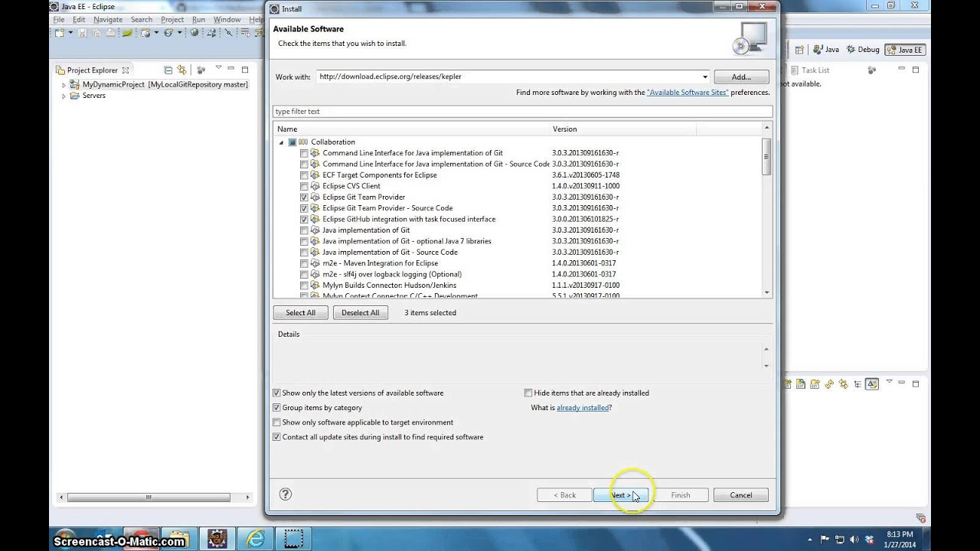Click the Open Perspective icon
The height and width of the screenshot is (551, 980).
[799, 50]
